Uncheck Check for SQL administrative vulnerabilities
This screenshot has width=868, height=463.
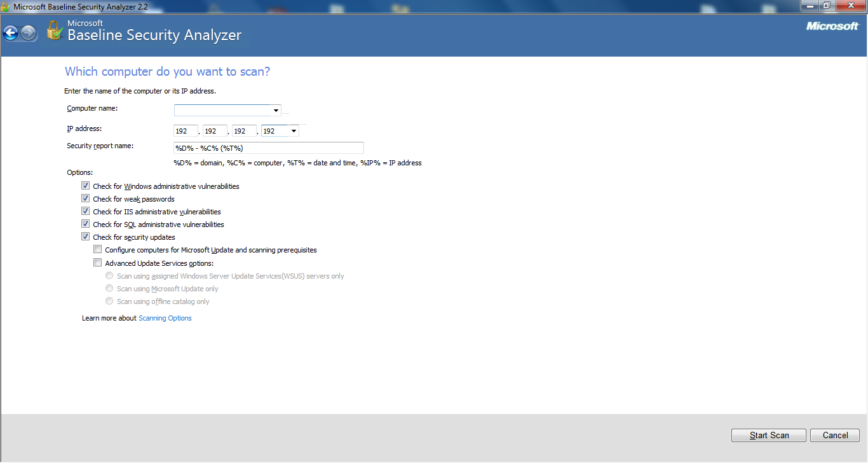pyautogui.click(x=86, y=225)
